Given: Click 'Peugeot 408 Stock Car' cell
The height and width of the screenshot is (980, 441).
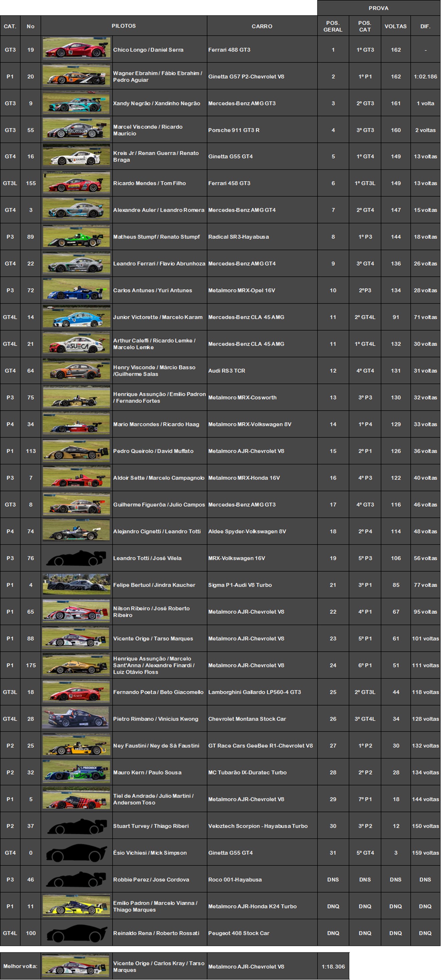Looking at the screenshot, I should point(262,933).
